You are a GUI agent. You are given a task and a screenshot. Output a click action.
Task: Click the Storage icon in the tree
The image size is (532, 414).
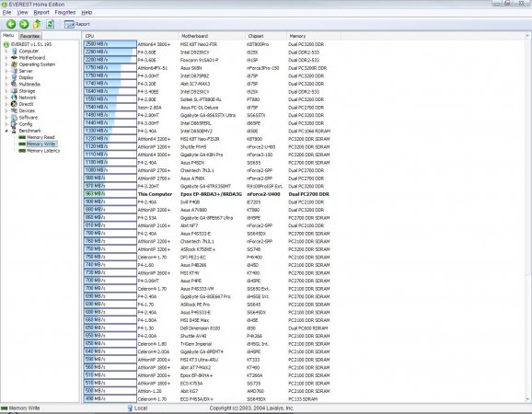click(x=14, y=91)
